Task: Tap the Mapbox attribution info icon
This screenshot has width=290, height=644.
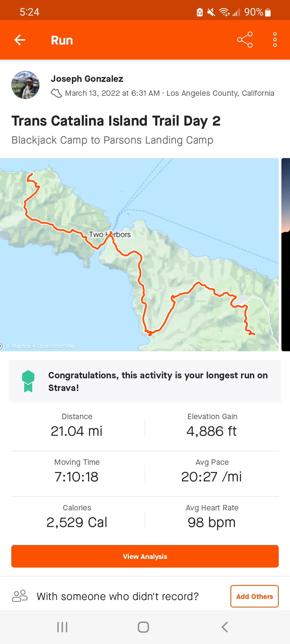Action: coord(1,346)
